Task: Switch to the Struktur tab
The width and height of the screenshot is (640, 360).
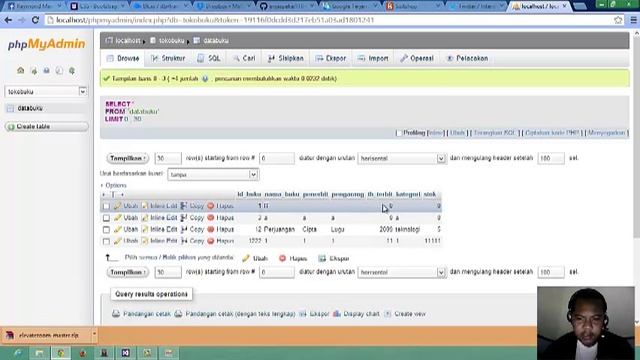Action: [168, 58]
